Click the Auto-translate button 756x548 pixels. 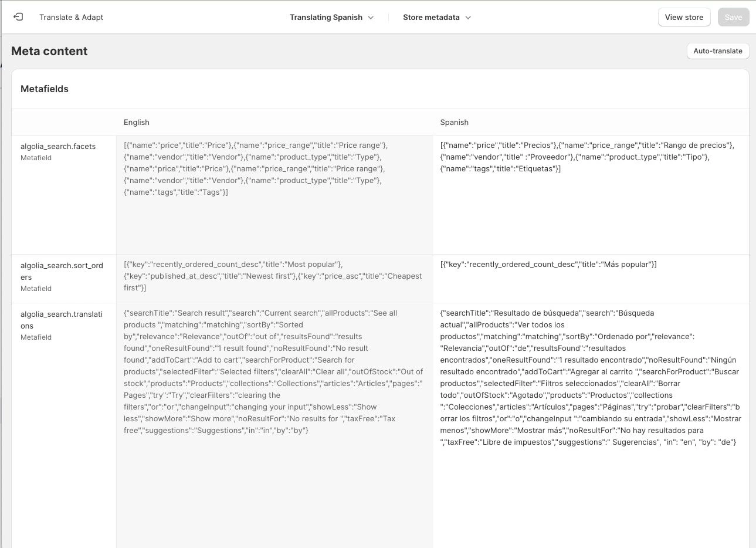tap(717, 51)
